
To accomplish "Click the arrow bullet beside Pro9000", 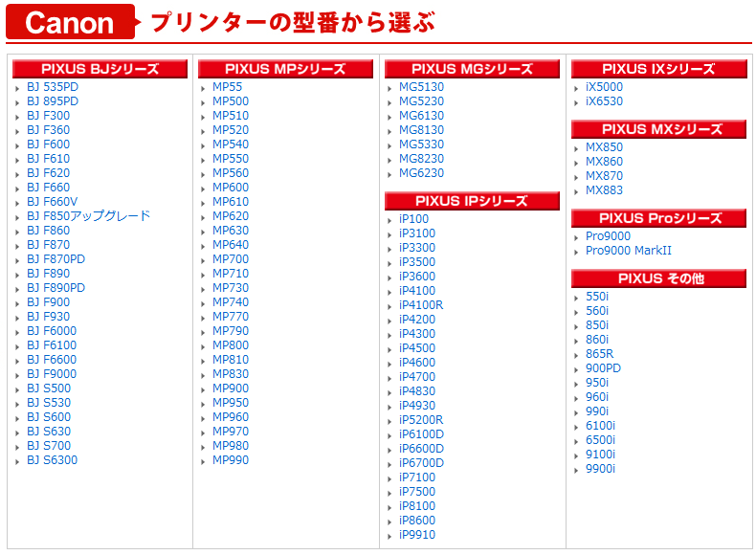I will point(576,237).
